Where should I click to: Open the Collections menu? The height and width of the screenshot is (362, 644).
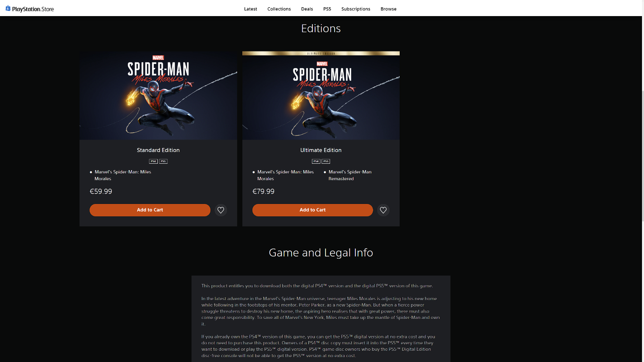[279, 9]
